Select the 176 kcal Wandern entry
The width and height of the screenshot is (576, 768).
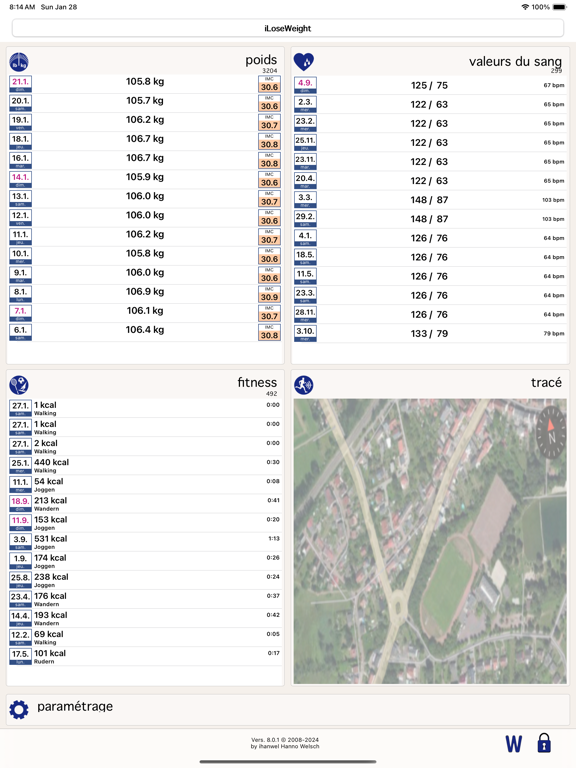point(145,599)
